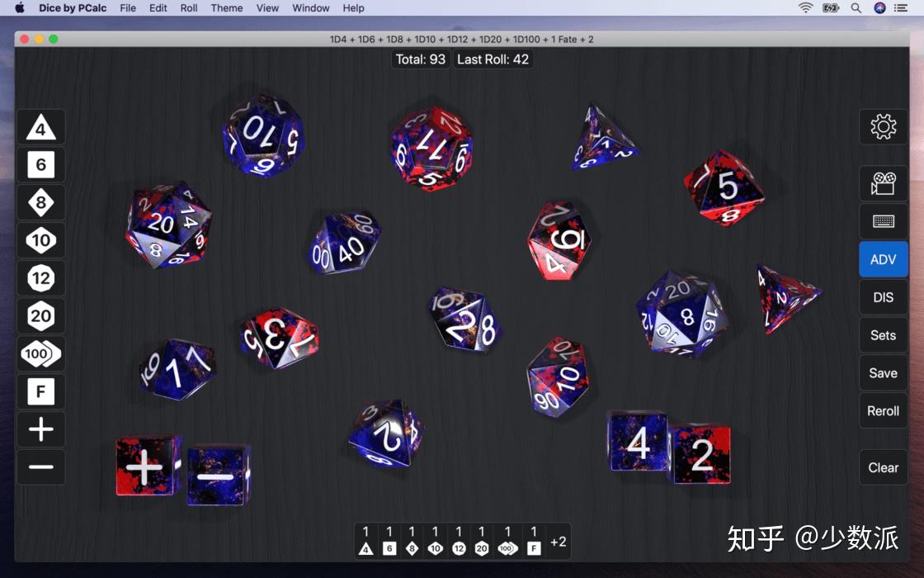The image size is (924, 578).
Task: Add a D20 die from sidebar
Action: tap(40, 315)
